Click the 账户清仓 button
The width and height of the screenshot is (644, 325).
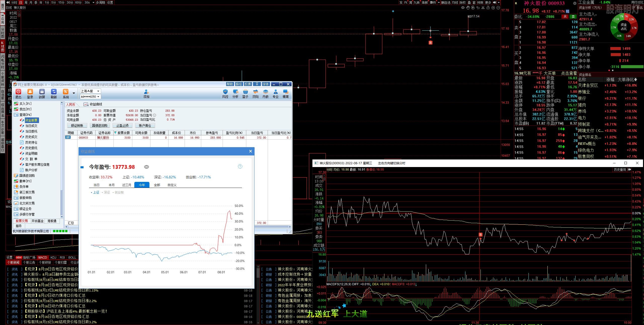click(x=145, y=126)
